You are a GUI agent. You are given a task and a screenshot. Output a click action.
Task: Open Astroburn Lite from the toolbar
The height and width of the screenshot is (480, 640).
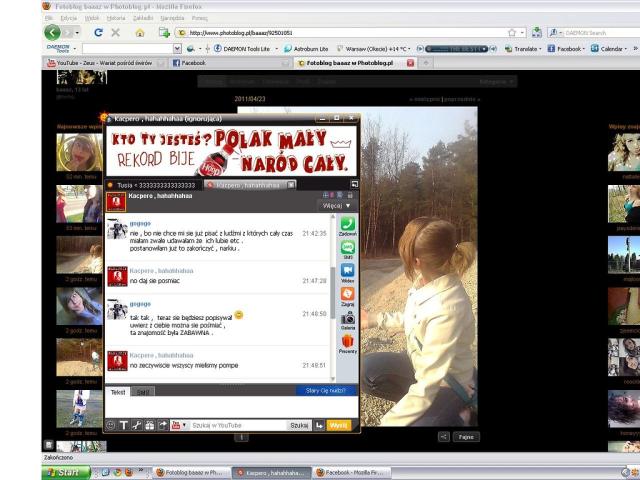(x=306, y=49)
